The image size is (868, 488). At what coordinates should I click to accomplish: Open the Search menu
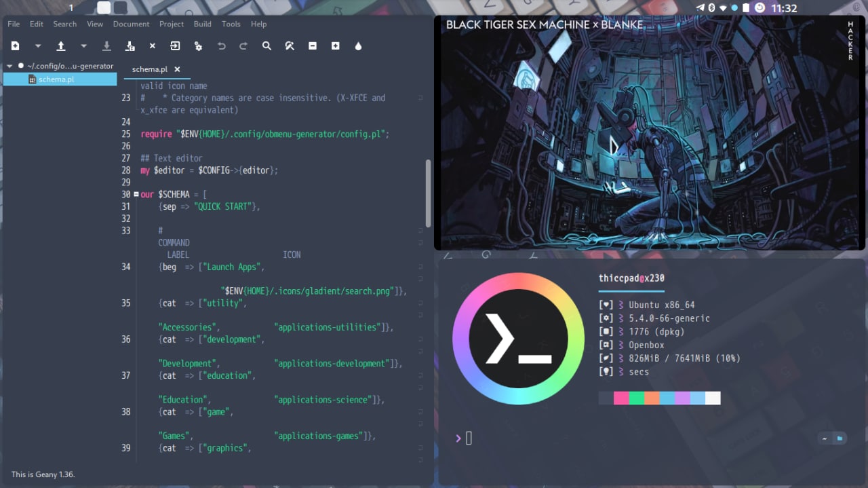[65, 24]
